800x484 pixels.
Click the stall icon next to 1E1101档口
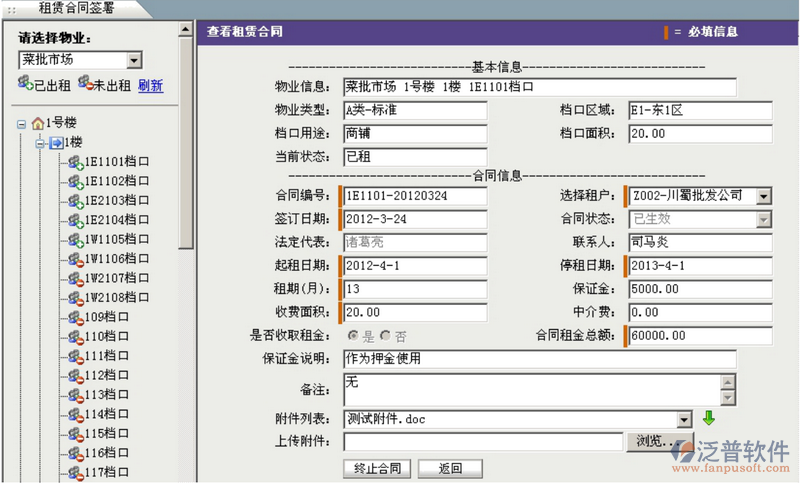[74, 162]
